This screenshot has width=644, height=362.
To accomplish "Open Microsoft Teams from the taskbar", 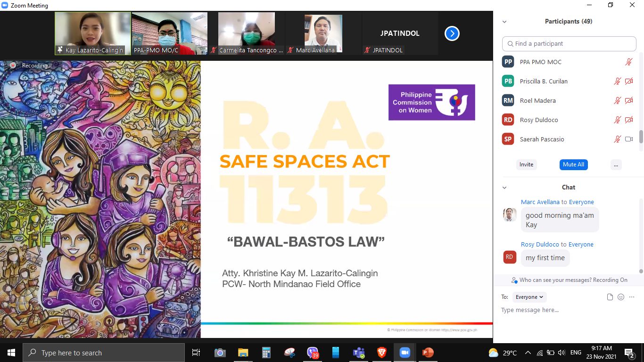I will pyautogui.click(x=359, y=353).
